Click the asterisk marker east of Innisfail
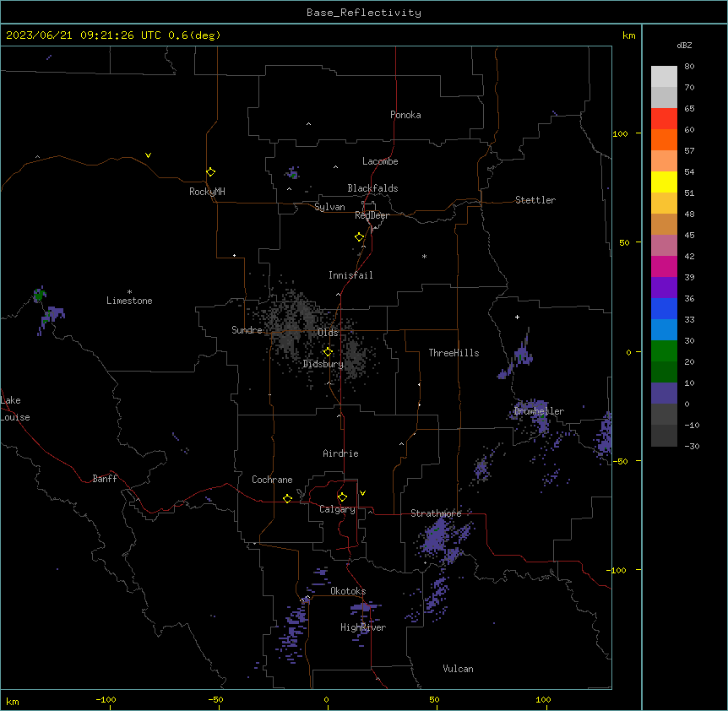This screenshot has height=711, width=728. (424, 256)
